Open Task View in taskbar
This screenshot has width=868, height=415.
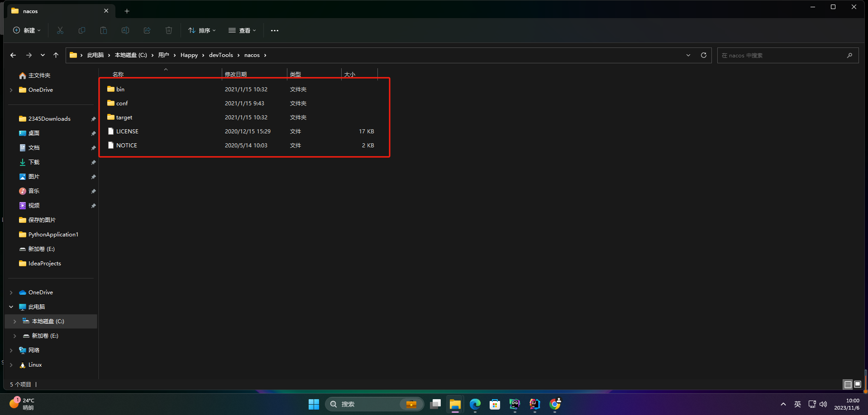tap(435, 404)
